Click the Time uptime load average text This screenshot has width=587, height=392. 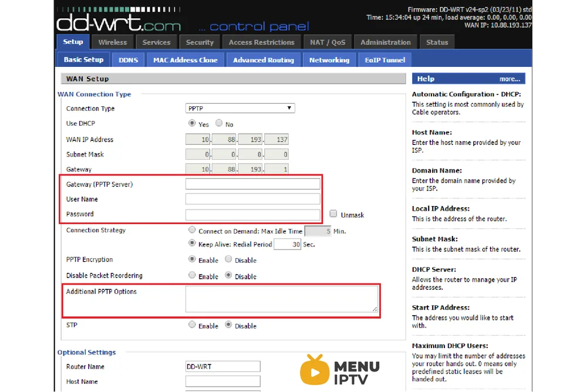point(449,17)
